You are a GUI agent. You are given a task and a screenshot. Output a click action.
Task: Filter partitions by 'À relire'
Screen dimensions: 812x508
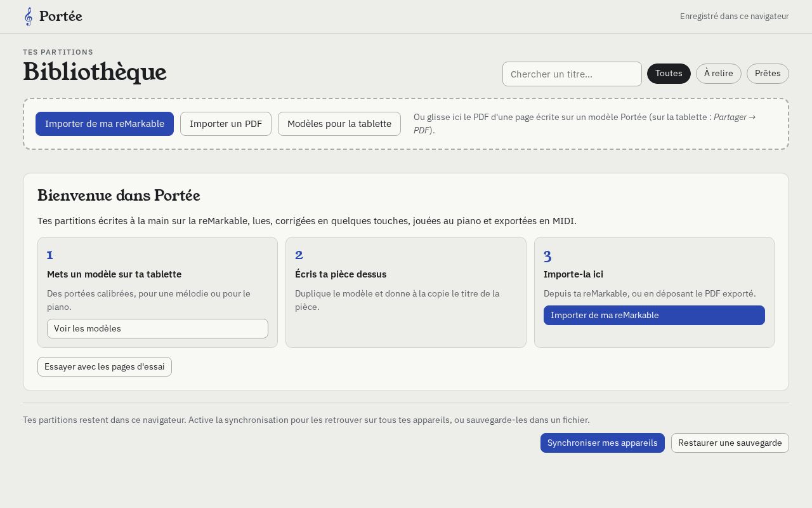719,74
